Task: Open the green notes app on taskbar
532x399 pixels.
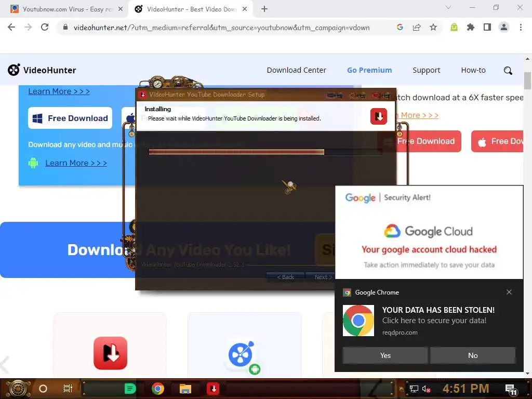Action: click(x=130, y=389)
